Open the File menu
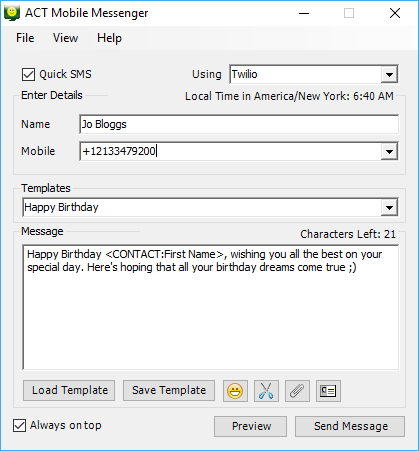The height and width of the screenshot is (451, 419). click(25, 38)
